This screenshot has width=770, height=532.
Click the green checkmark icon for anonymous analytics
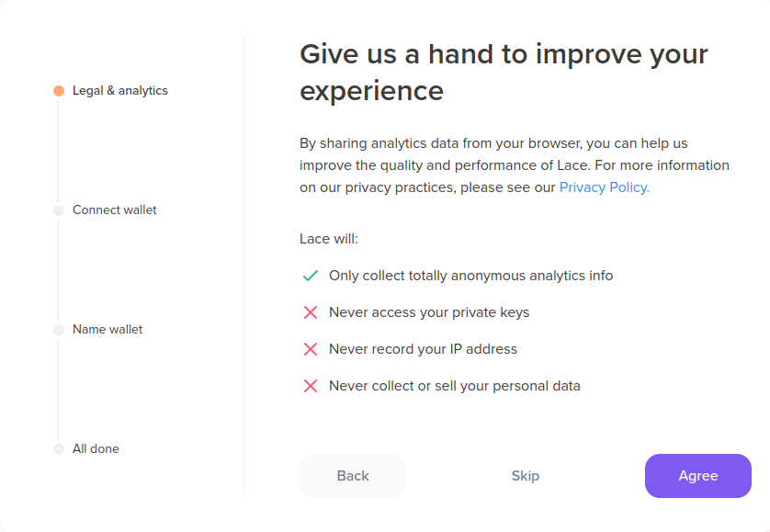(x=311, y=276)
